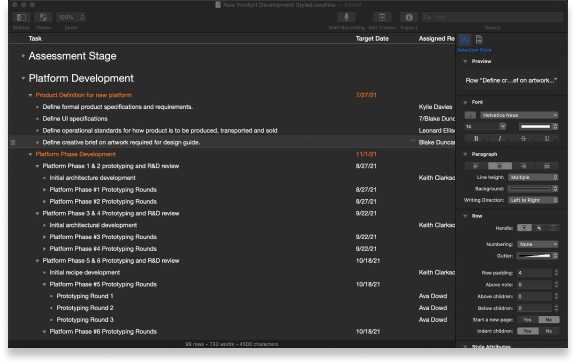Viewport: 576px width, 364px height.
Task: Switch to the Document inspector tab
Action: (479, 39)
